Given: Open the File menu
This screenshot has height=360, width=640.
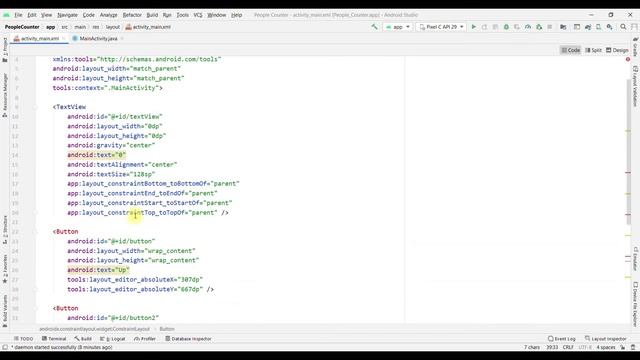Looking at the screenshot, I should point(18,15).
